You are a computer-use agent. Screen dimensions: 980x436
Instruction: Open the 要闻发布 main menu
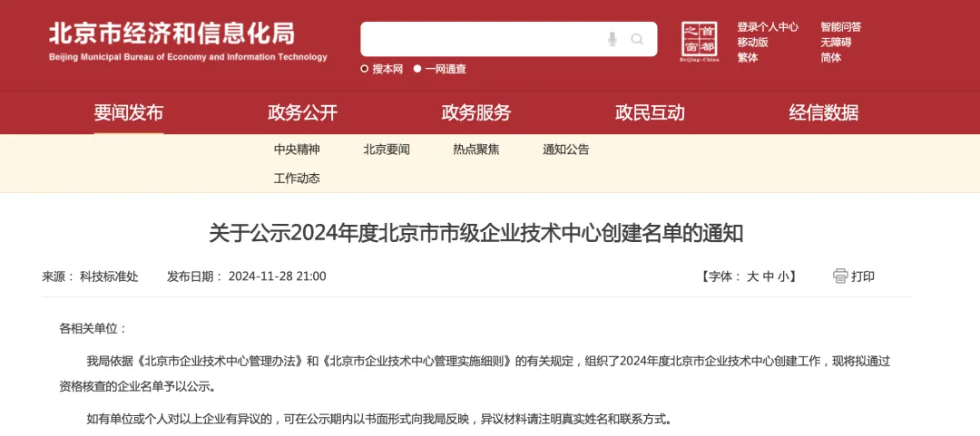coord(129,113)
